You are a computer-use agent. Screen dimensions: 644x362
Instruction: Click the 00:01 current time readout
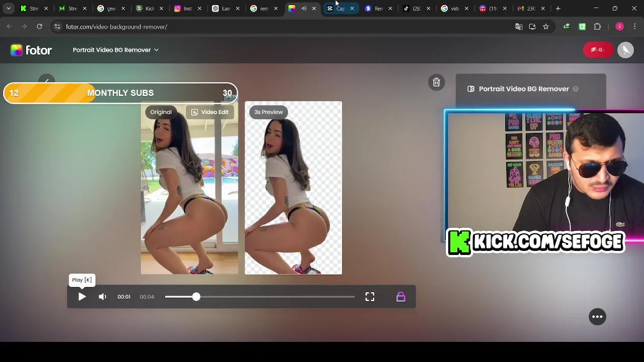coord(124,297)
